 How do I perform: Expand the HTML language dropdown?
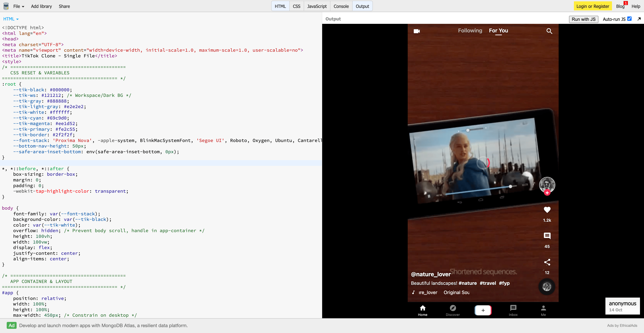[x=11, y=19]
